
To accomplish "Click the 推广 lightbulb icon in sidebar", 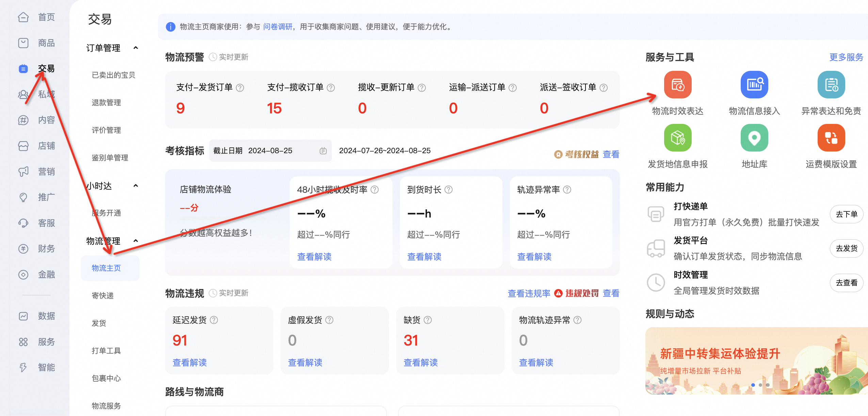I will [23, 197].
